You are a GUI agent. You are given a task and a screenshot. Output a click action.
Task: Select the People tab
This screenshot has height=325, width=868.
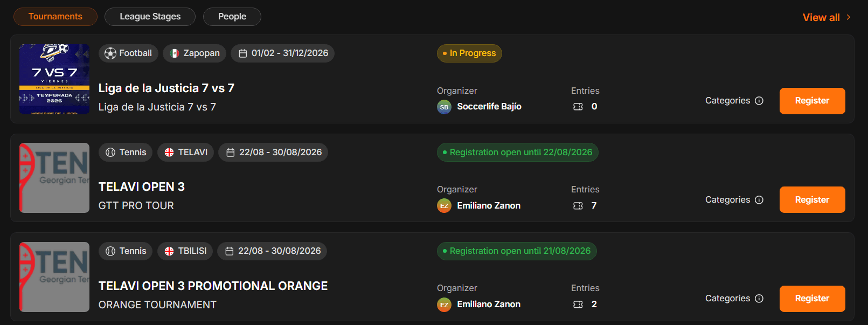(x=232, y=17)
